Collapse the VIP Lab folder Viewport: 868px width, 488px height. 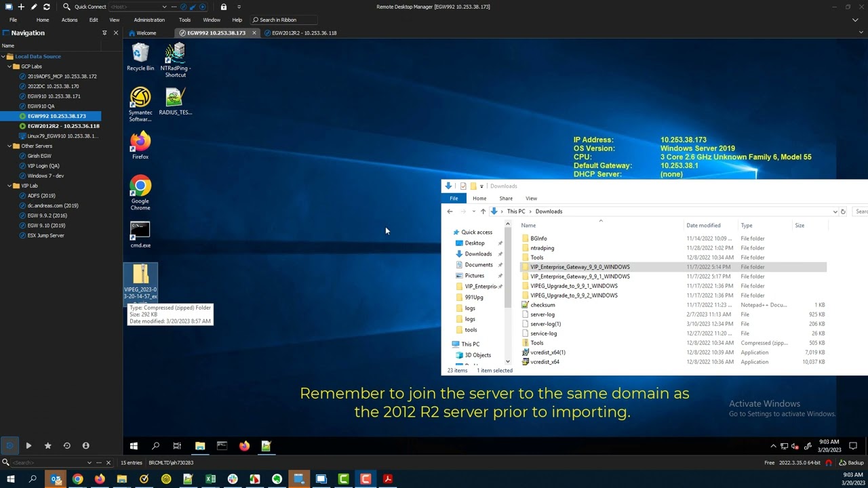[9, 186]
